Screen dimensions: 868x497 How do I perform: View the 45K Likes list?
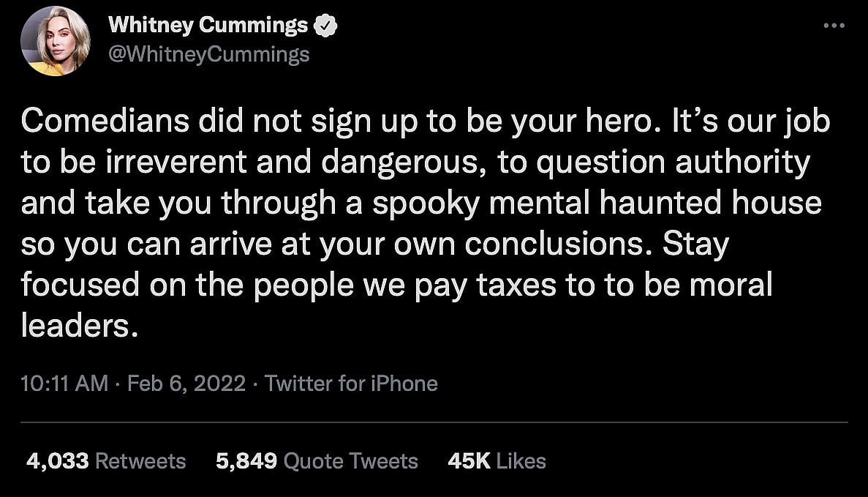(x=497, y=461)
